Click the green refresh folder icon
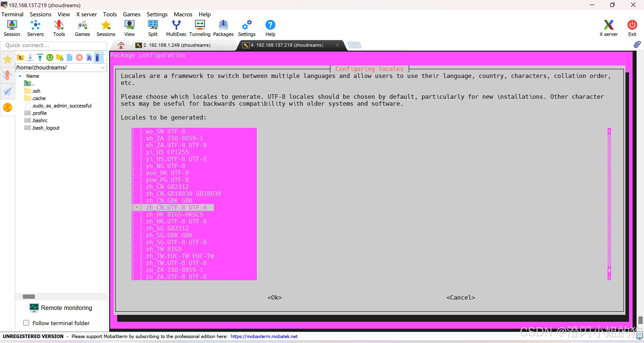This screenshot has height=343, width=644. (50, 58)
